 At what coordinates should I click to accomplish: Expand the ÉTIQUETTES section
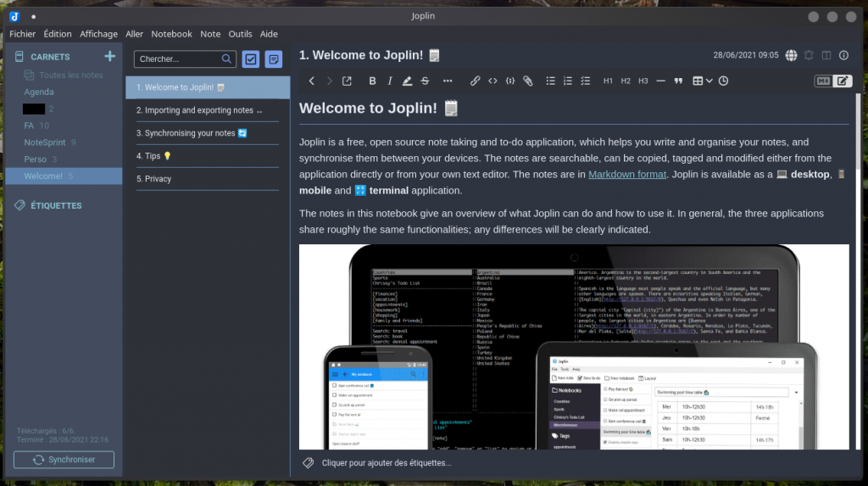tap(55, 205)
